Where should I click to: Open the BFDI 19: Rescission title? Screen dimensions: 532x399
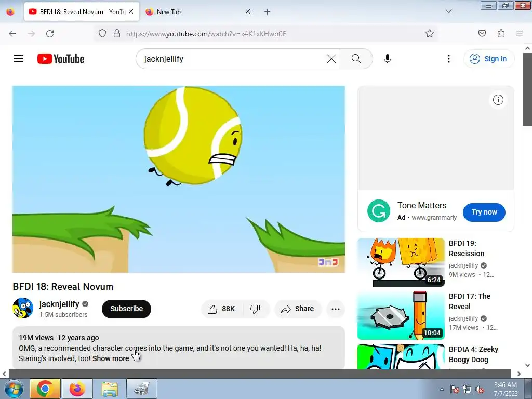pyautogui.click(x=467, y=248)
